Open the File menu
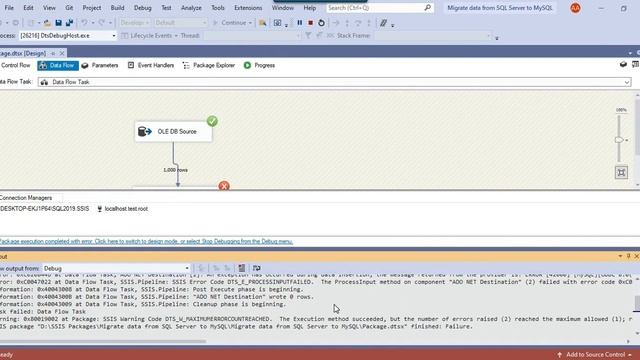640x360 pixels. click(9, 8)
